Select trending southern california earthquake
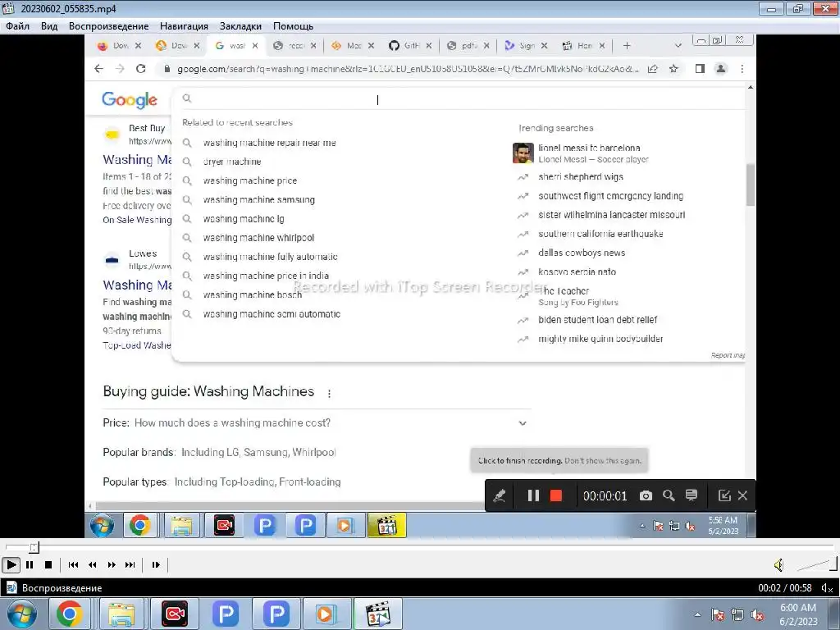This screenshot has width=840, height=630. coord(600,234)
